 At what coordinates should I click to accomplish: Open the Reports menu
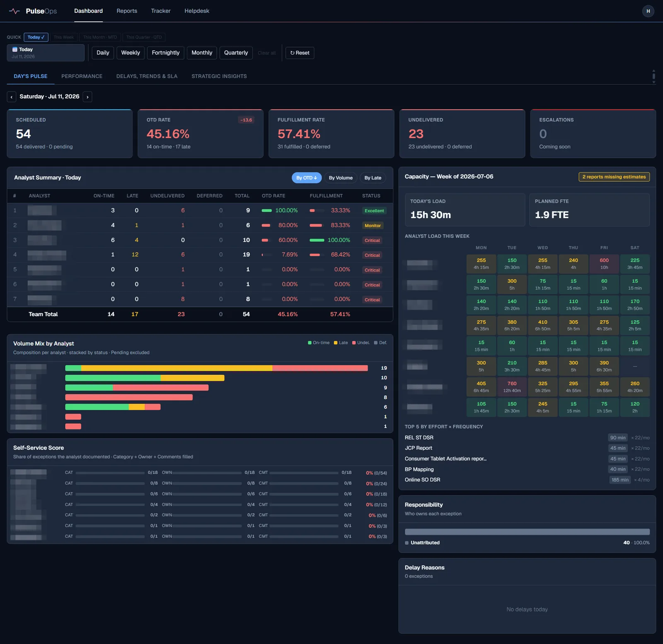(127, 11)
